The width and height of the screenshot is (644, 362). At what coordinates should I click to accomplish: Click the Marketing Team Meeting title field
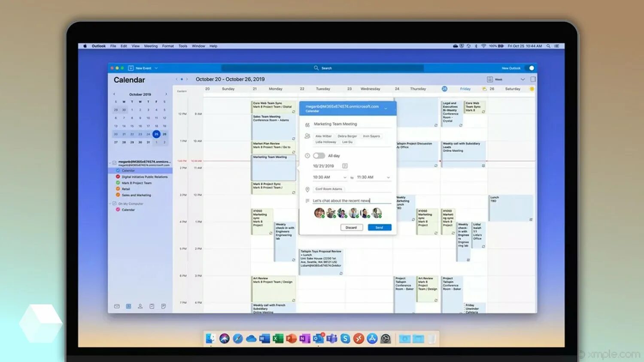coord(352,124)
